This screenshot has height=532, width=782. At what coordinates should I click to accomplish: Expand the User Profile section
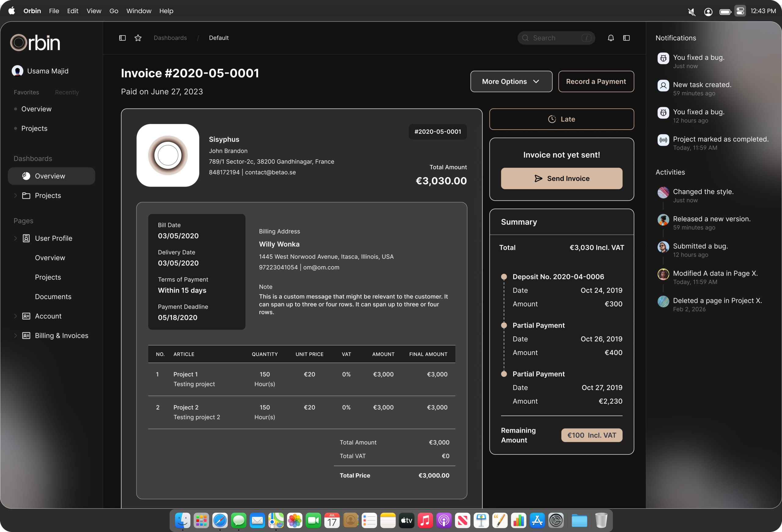tap(16, 238)
